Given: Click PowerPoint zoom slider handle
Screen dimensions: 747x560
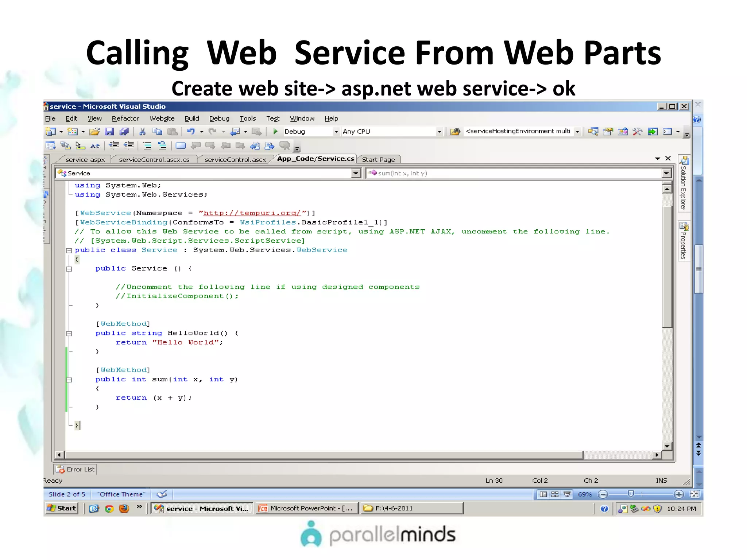Looking at the screenshot, I should 631,494.
